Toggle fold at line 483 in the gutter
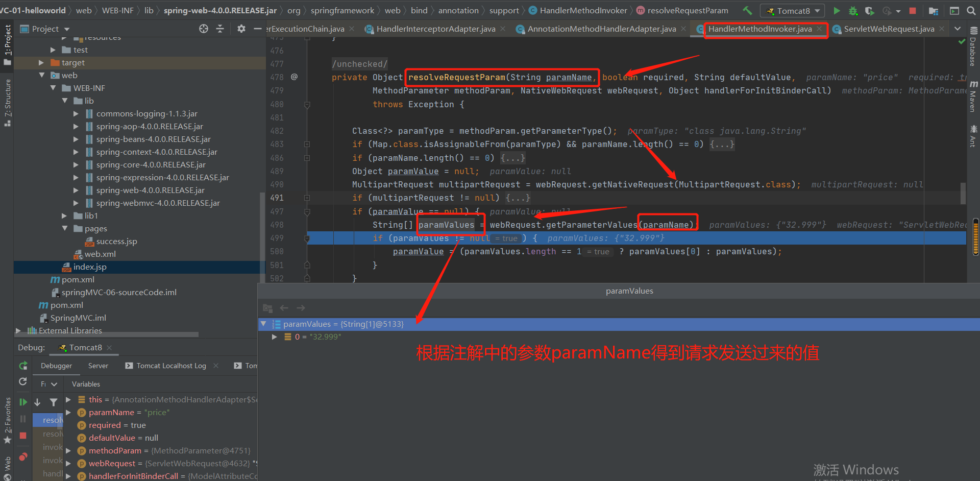This screenshot has width=980, height=481. point(307,145)
